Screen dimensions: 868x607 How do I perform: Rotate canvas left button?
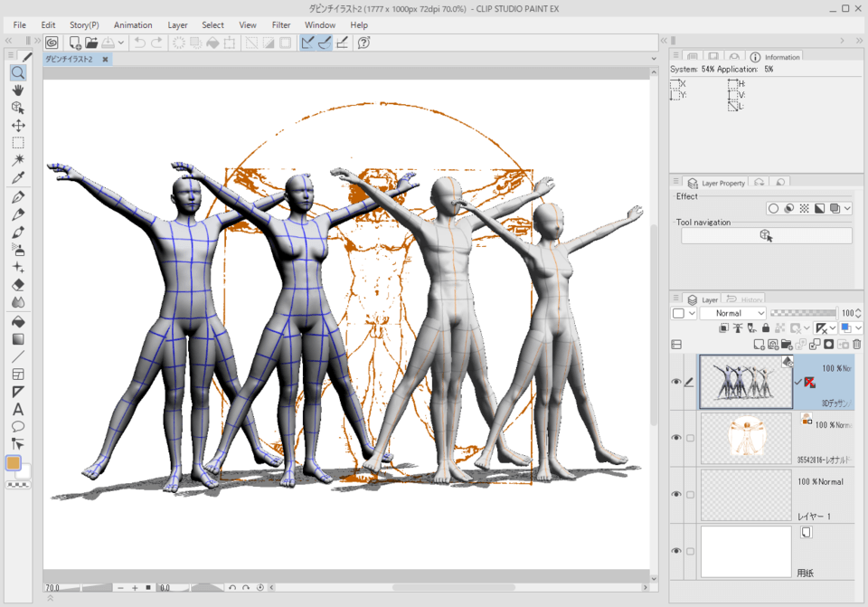[x=232, y=588]
